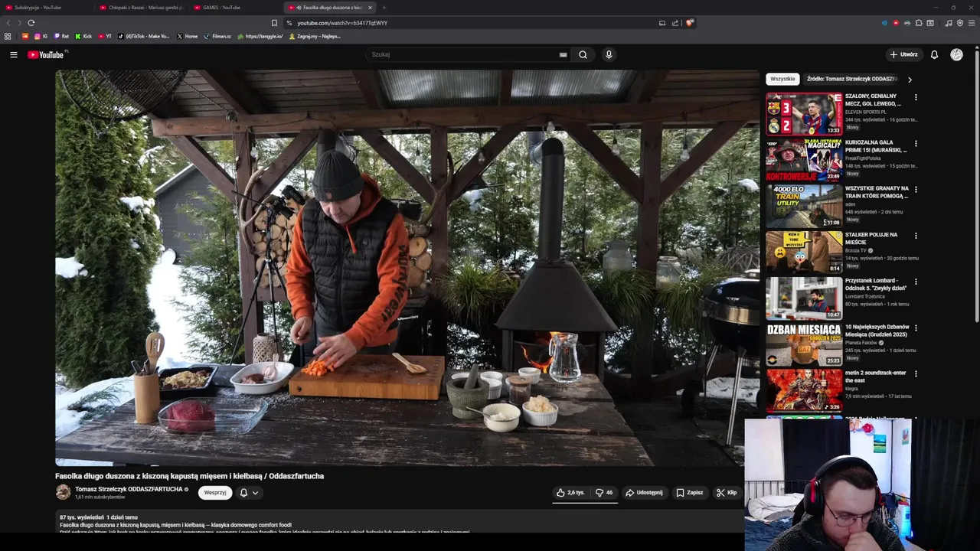Open options for metin 2 soundtrack video
This screenshot has height=551, width=980.
pyautogui.click(x=916, y=373)
